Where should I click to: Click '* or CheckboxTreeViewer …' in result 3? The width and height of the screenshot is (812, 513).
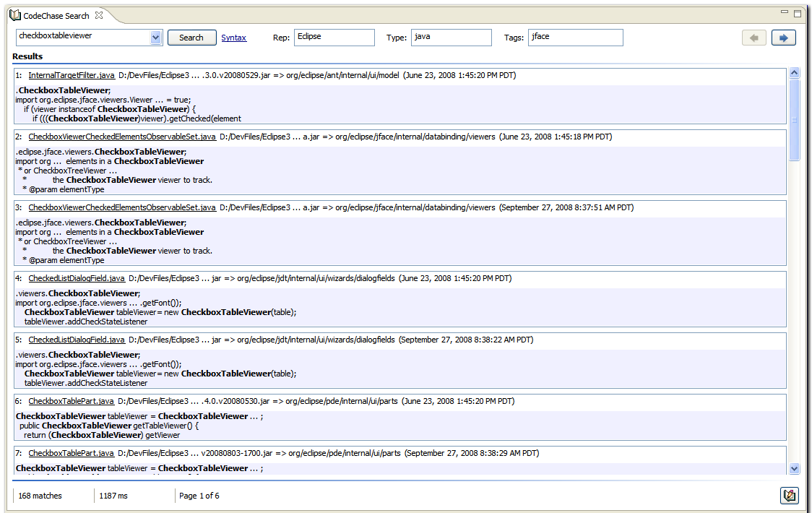(67, 241)
